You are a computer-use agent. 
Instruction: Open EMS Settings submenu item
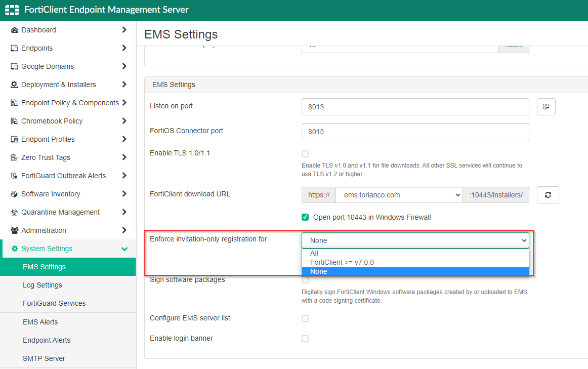click(68, 267)
